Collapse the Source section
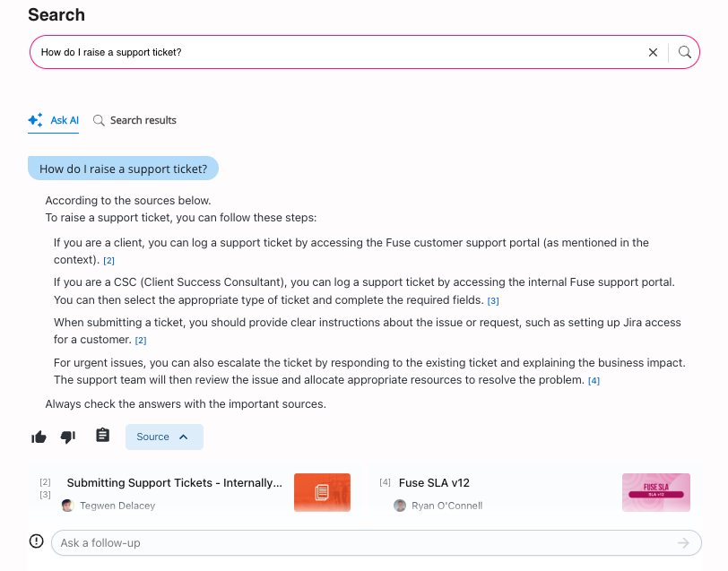Screen dimensions: 728x571 (x=164, y=437)
